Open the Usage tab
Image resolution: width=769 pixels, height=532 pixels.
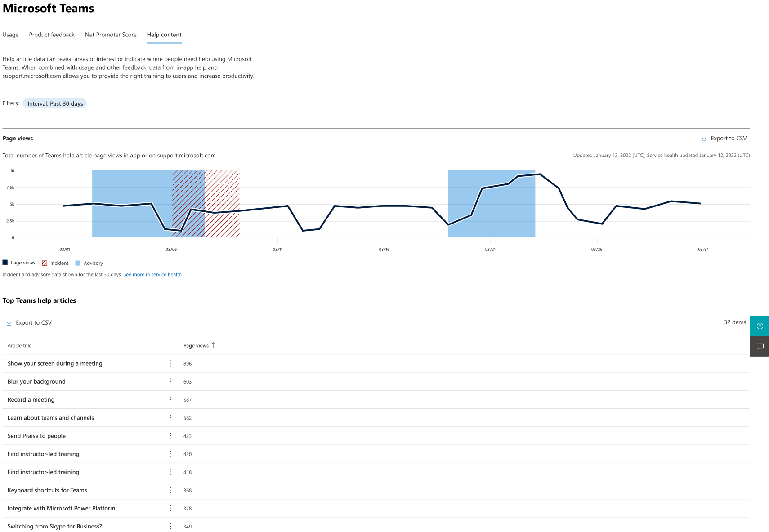(x=11, y=35)
